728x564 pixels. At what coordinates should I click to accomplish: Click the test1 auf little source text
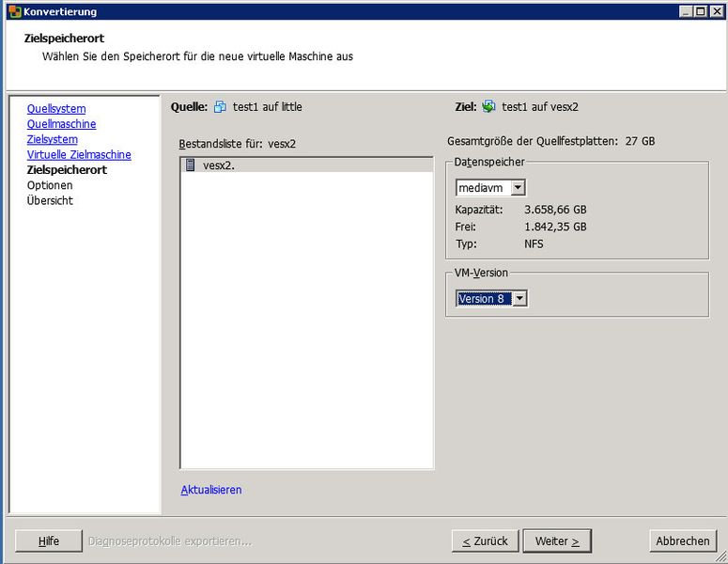point(268,107)
